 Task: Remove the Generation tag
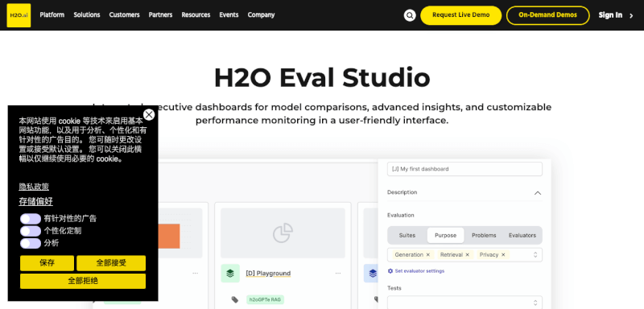[x=428, y=255]
